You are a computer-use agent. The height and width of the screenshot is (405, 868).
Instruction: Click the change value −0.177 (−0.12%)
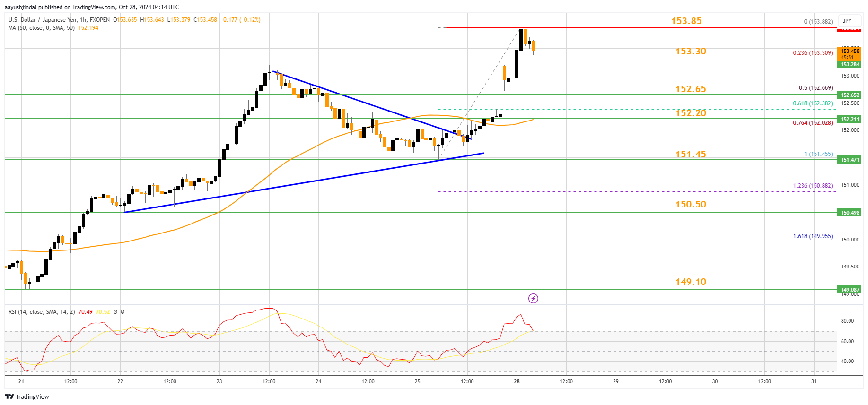tap(240, 20)
